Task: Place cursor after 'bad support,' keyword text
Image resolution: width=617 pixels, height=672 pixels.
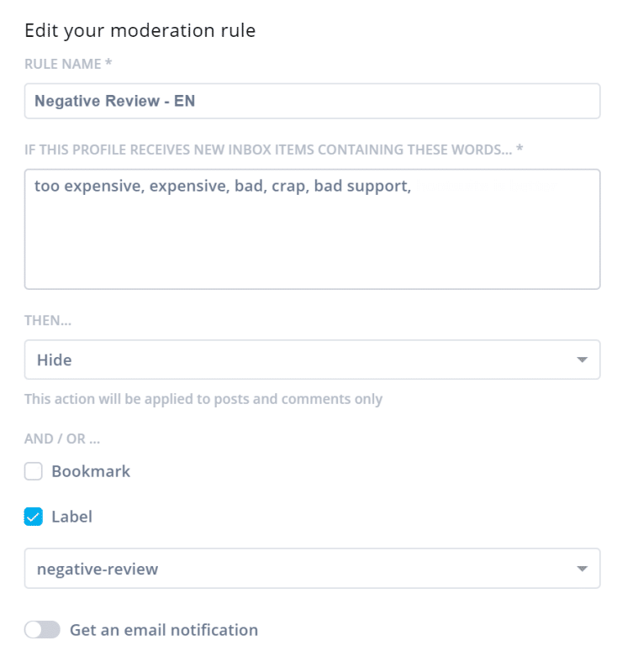Action: click(415, 186)
